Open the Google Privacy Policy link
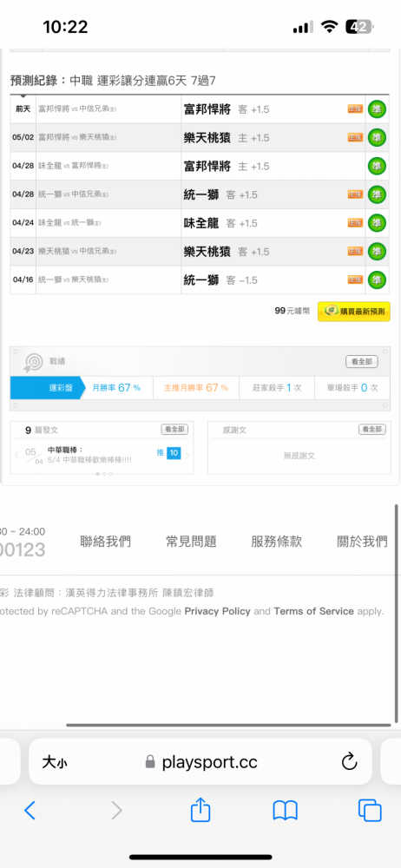The height and width of the screenshot is (868, 401). coord(217,611)
